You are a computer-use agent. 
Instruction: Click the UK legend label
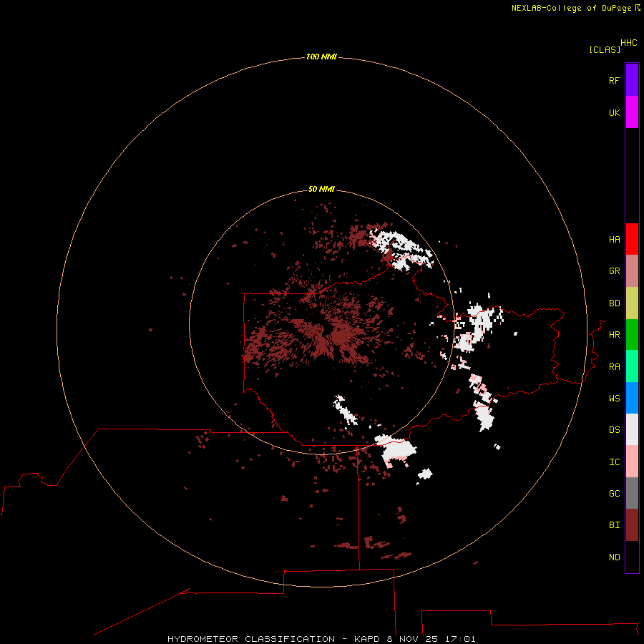point(615,112)
